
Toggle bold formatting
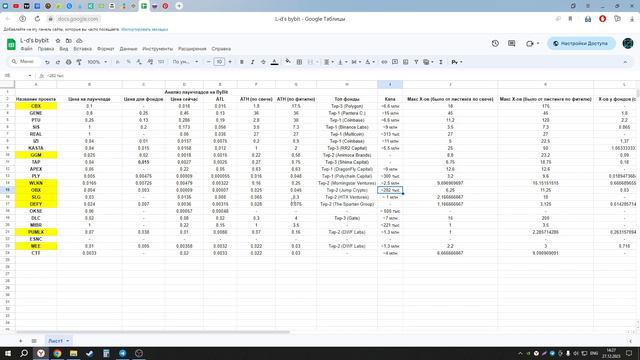[x=242, y=62]
